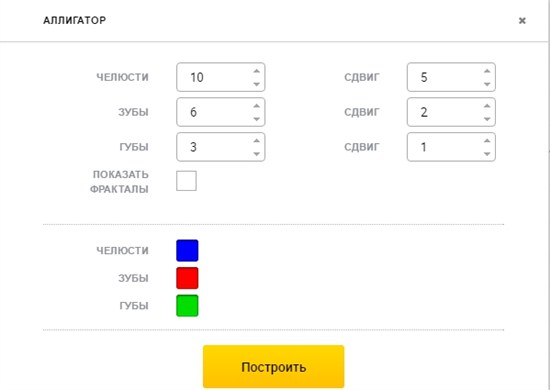Click the yellow Построить button
This screenshot has height=390, width=550.
tap(274, 367)
